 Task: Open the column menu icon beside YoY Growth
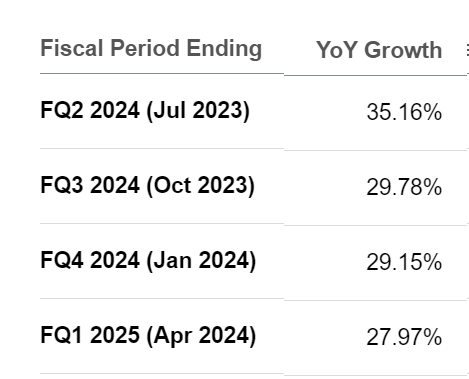(467, 51)
